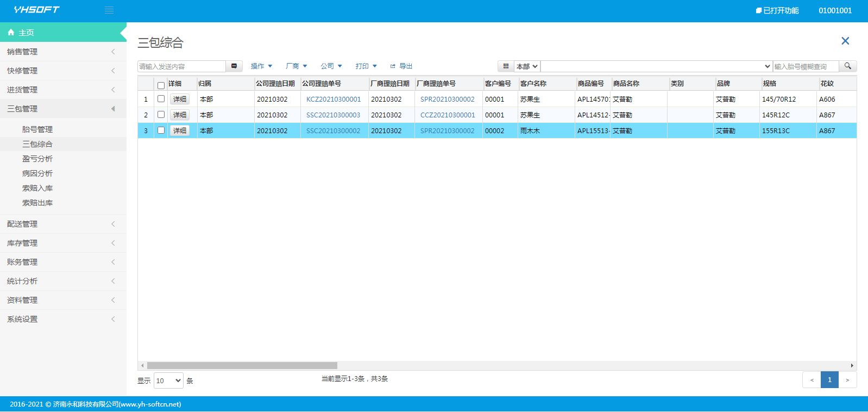Click the scrollbar right arrow
Screen dimensions: 868x412
852,366
